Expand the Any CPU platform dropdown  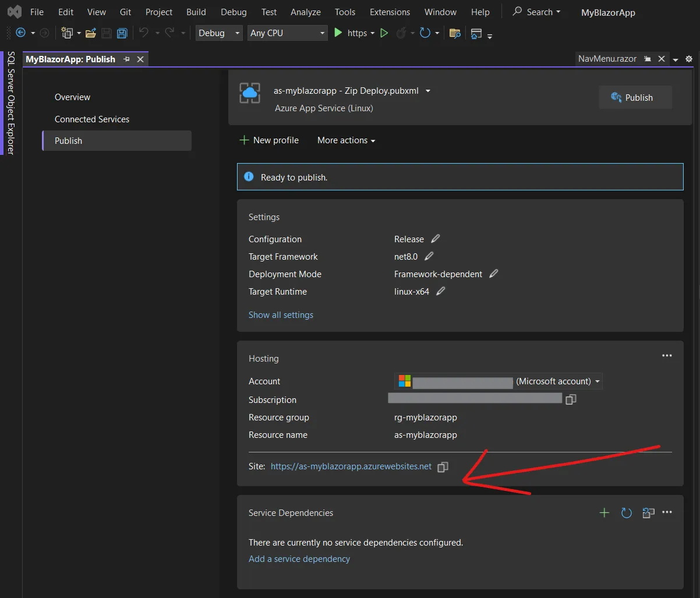288,33
